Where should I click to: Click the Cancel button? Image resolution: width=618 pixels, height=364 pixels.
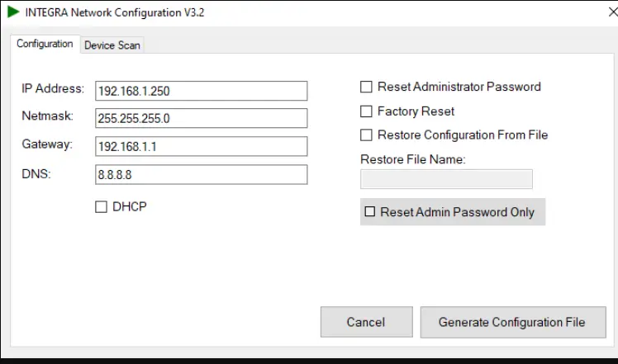[x=367, y=322]
